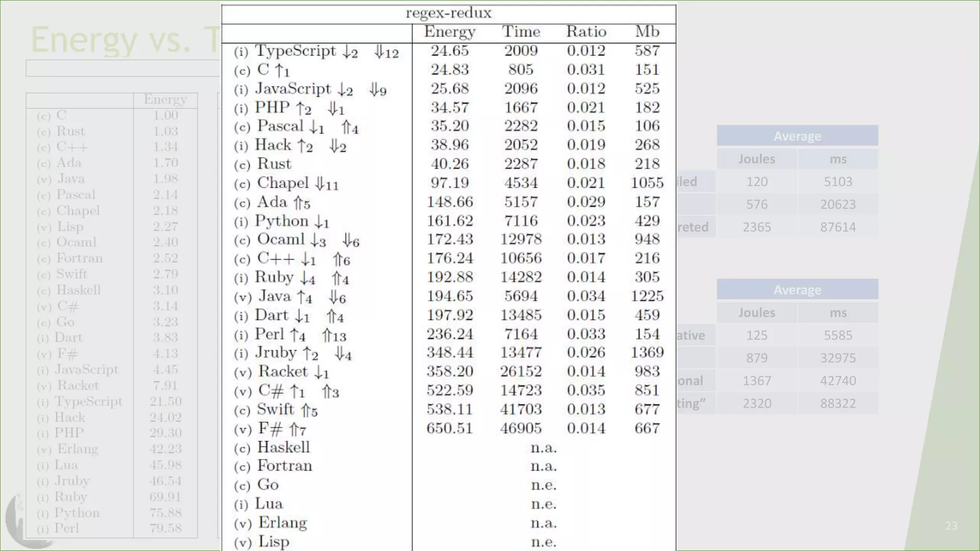Select the energy value 148.66
Screen dimensions: 980x551
coord(449,202)
